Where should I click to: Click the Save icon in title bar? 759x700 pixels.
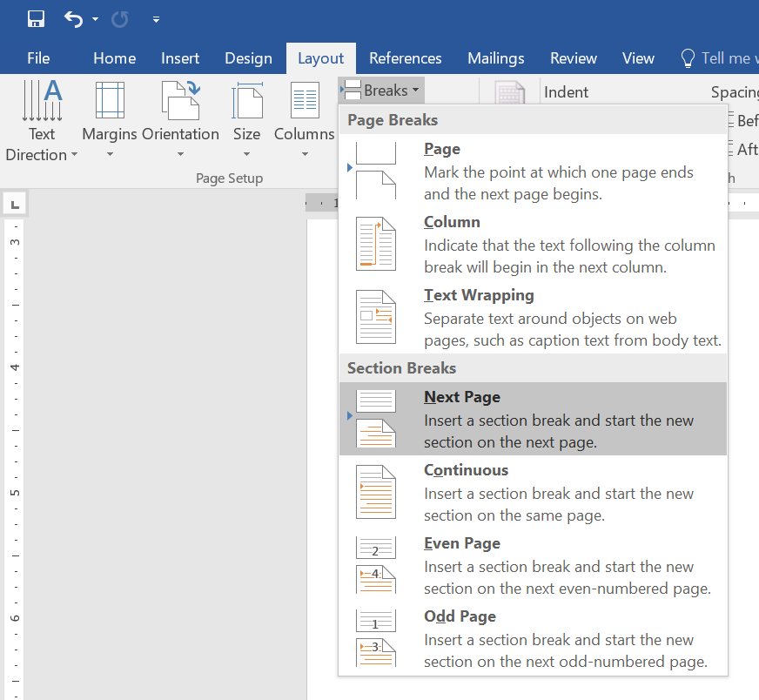coord(37,18)
